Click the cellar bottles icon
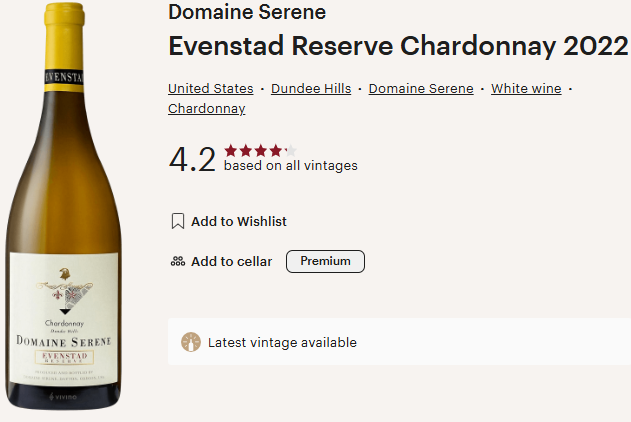Image resolution: width=631 pixels, height=422 pixels. [x=178, y=262]
